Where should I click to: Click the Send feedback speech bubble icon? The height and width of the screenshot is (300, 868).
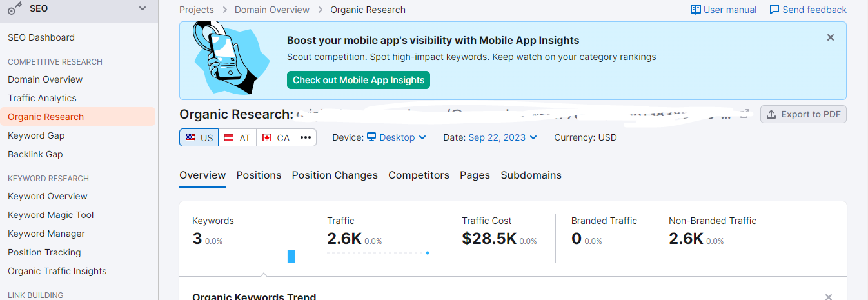(x=774, y=10)
